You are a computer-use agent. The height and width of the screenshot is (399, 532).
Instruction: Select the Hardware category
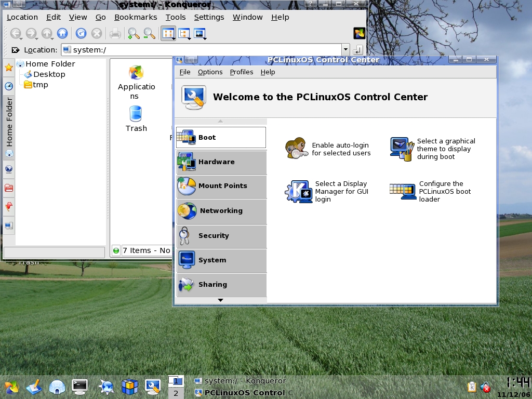point(221,162)
